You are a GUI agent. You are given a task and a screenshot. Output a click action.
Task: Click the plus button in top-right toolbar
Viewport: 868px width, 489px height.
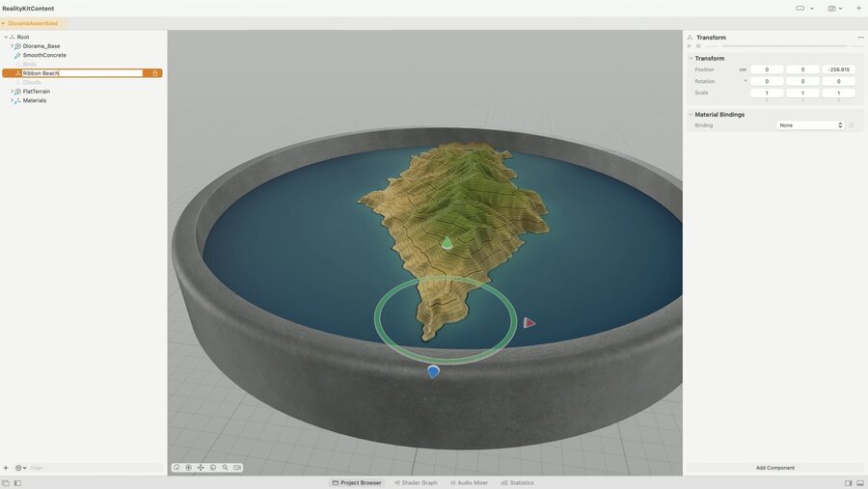click(x=858, y=9)
